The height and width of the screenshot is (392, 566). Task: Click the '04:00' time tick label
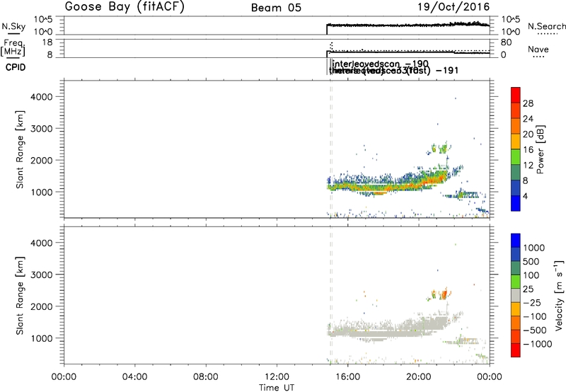click(x=135, y=377)
